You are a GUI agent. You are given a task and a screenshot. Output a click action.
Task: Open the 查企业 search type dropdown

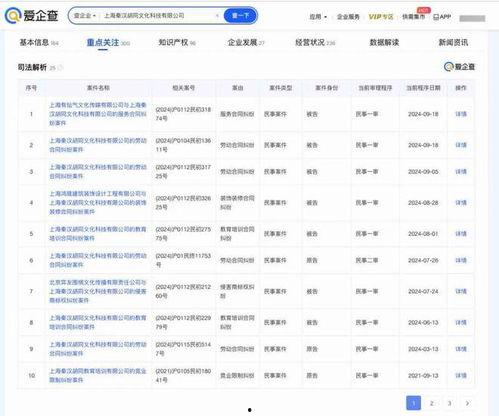click(x=85, y=16)
